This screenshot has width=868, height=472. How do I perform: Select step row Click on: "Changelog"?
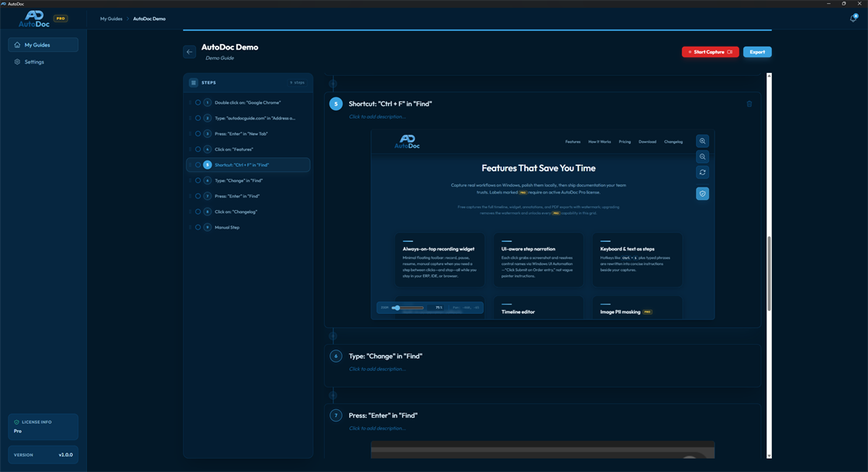tap(248, 212)
